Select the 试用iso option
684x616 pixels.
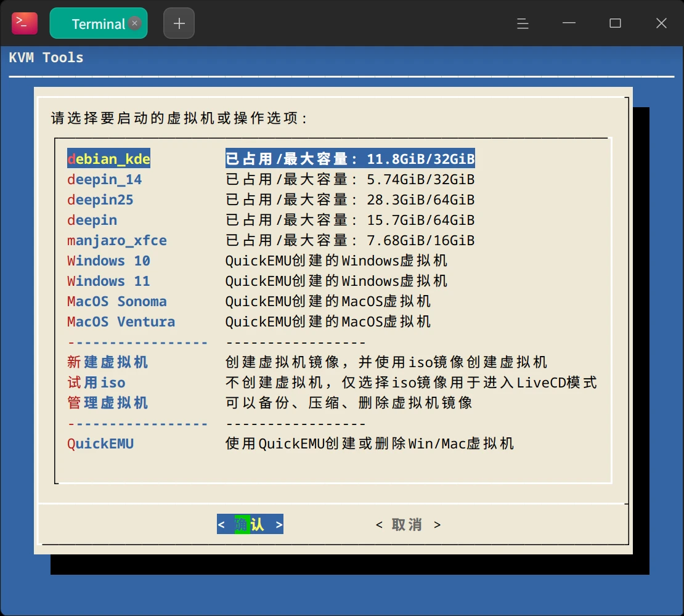tap(96, 383)
